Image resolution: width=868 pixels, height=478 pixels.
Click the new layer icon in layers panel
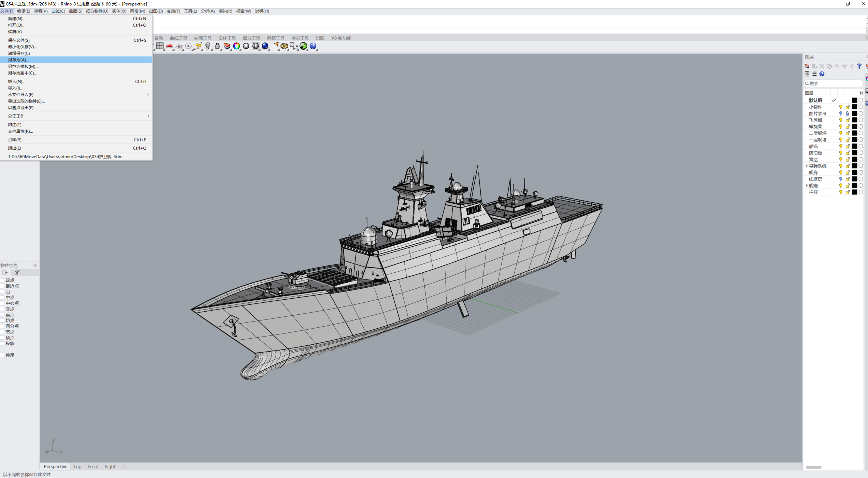coord(807,66)
